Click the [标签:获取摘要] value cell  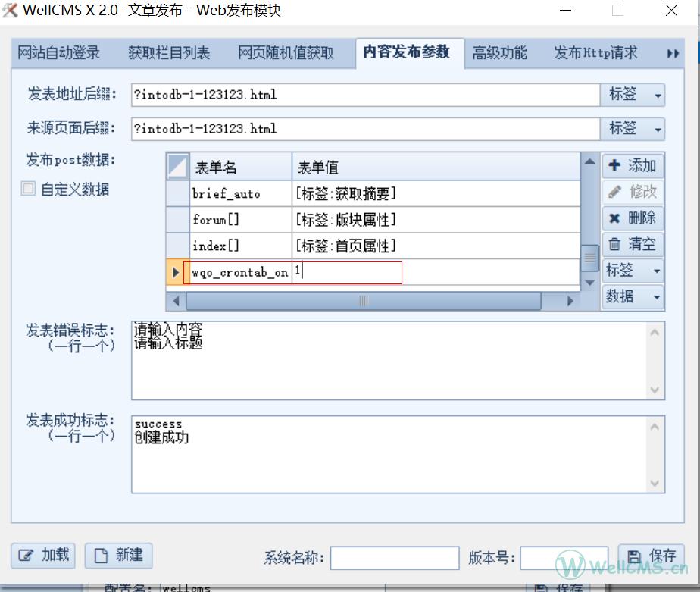(x=436, y=193)
